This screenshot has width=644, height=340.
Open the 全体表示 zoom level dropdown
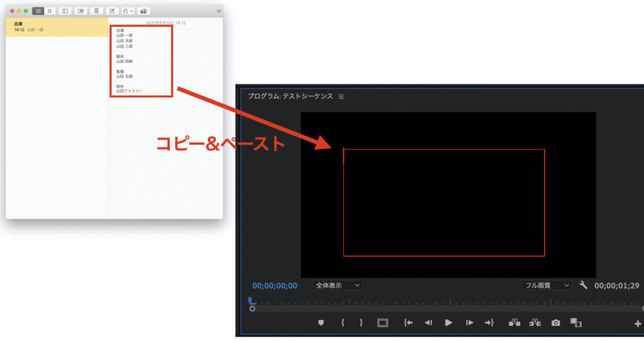(338, 285)
